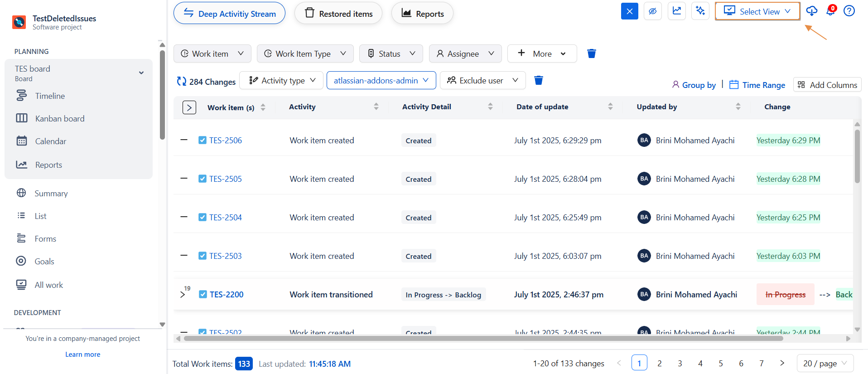Click the blue X close icon in top toolbar
Image resolution: width=868 pixels, height=374 pixels.
[629, 11]
